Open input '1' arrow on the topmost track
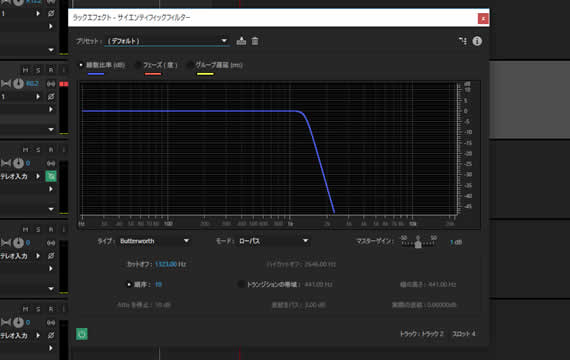Image resolution: width=570 pixels, height=360 pixels. click(x=38, y=13)
